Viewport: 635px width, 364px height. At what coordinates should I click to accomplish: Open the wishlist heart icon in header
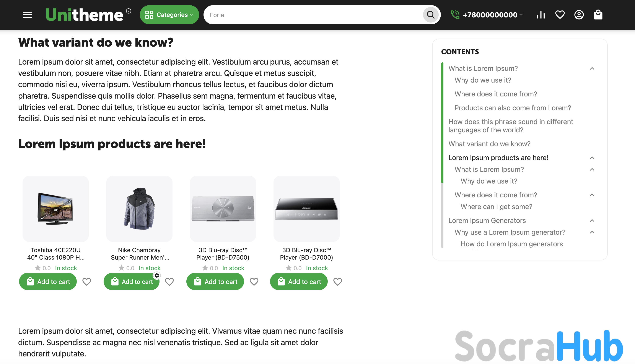click(x=560, y=15)
